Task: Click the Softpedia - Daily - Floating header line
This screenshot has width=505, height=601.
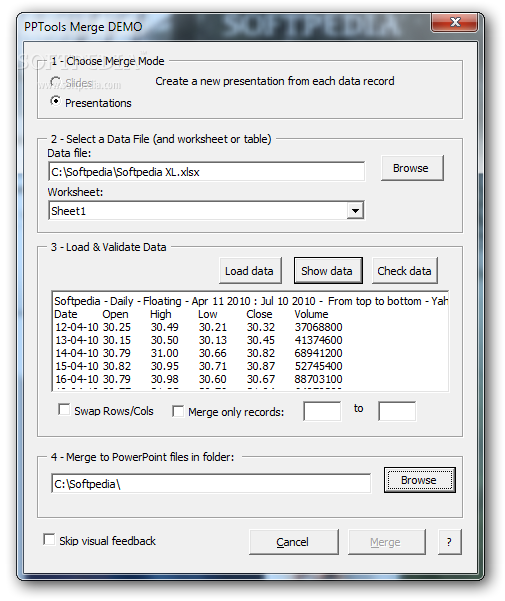Action: [x=251, y=301]
